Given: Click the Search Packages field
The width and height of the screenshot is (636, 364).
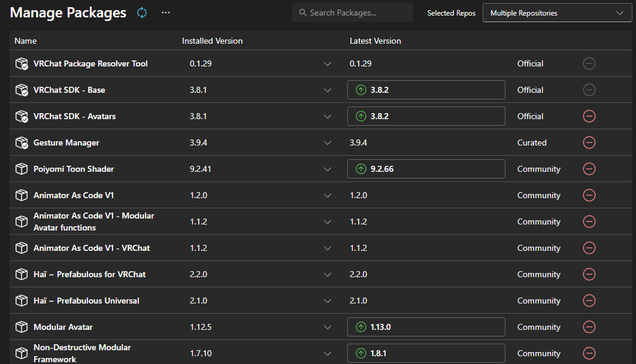Looking at the screenshot, I should (x=352, y=13).
